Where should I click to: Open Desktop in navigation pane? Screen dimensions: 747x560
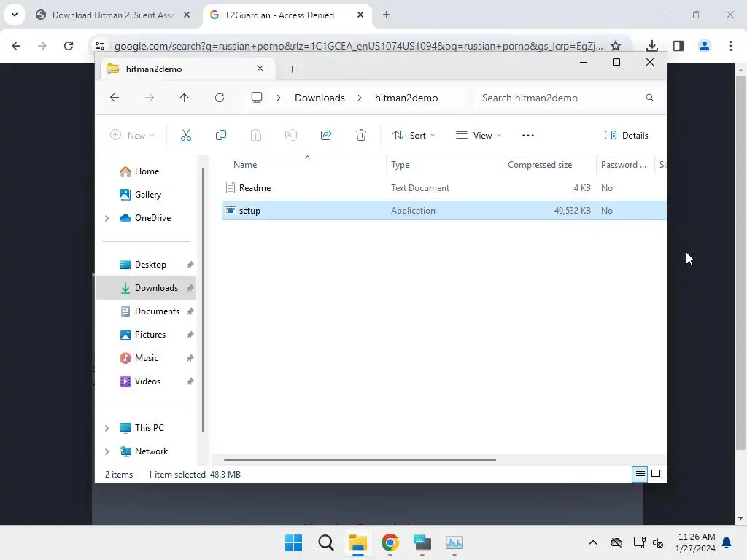pos(150,265)
